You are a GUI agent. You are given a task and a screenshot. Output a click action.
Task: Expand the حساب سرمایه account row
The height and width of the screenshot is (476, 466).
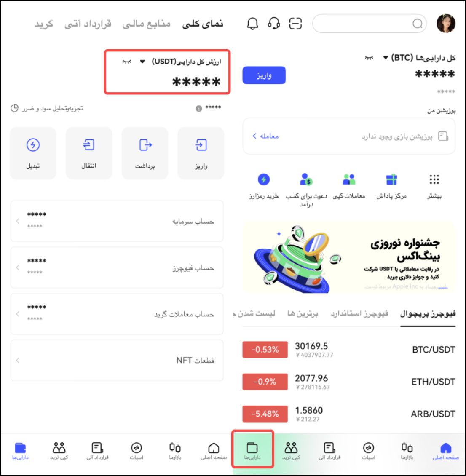coord(117,221)
